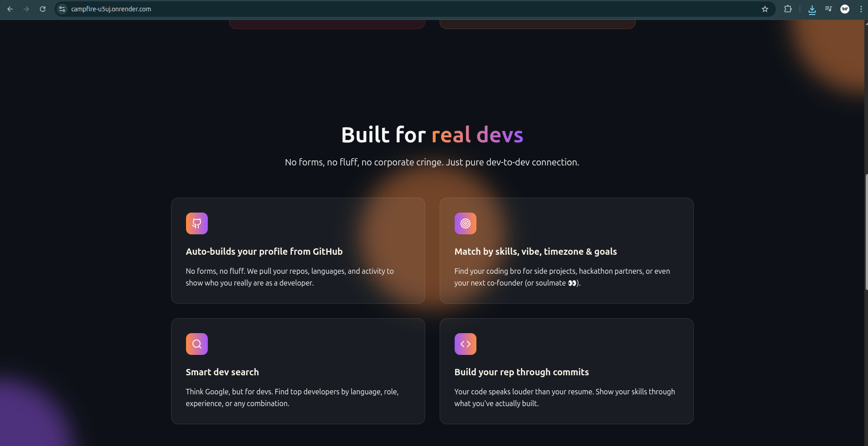Click the media controls icon in the toolbar

click(x=828, y=9)
